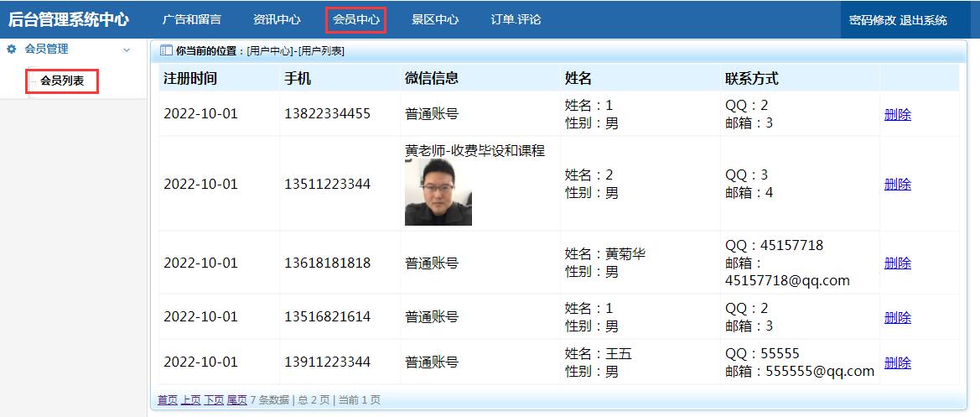Click email 45157718@qq.com
The height and width of the screenshot is (417, 980).
pos(787,281)
